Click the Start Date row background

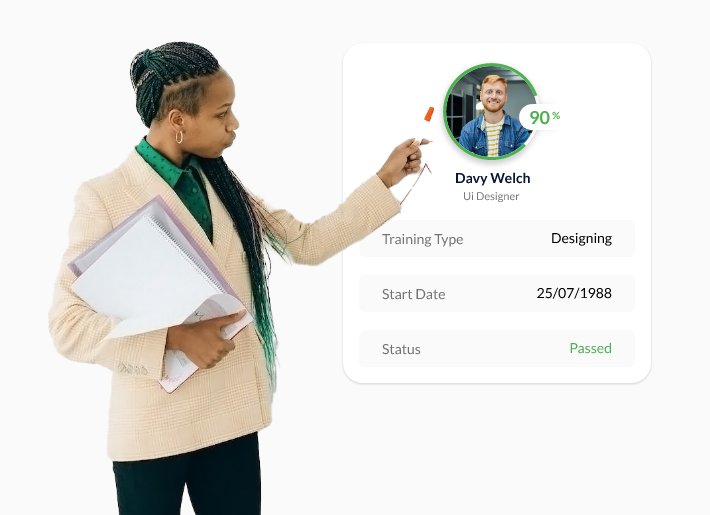tap(497, 294)
